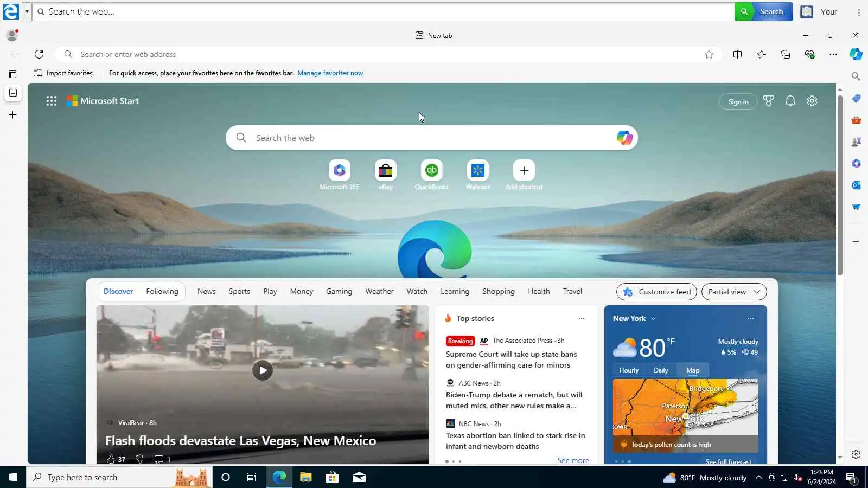Open the Microsoft Start app launcher grid
The height and width of the screenshot is (488, 868).
click(52, 101)
